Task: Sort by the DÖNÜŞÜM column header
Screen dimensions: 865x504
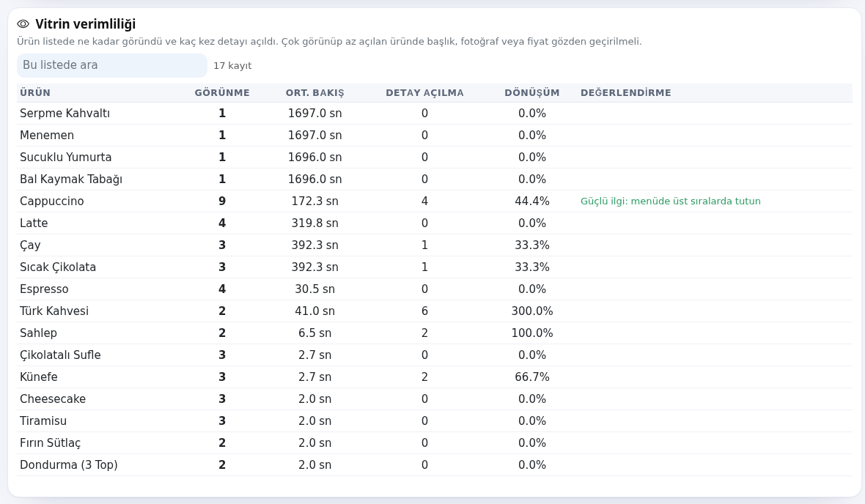Action: (x=531, y=92)
